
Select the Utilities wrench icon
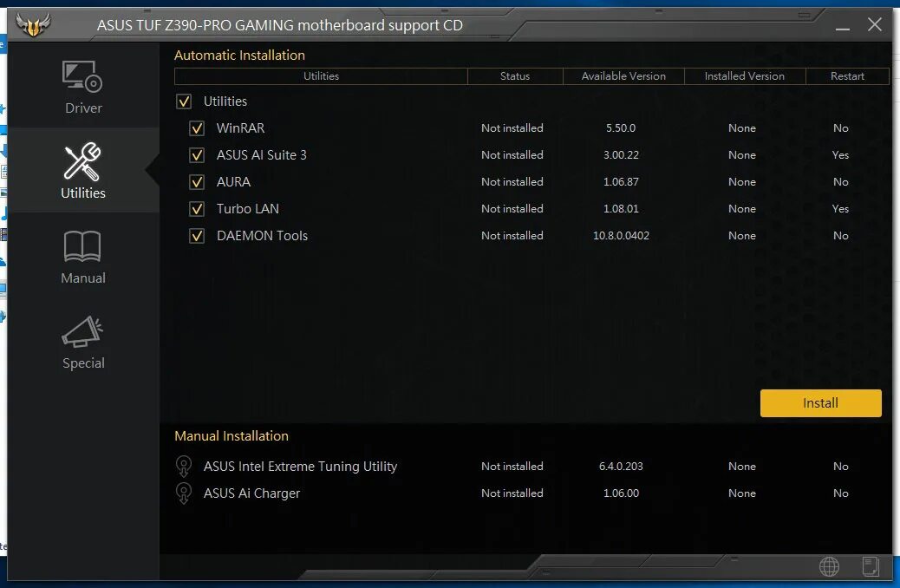point(82,161)
